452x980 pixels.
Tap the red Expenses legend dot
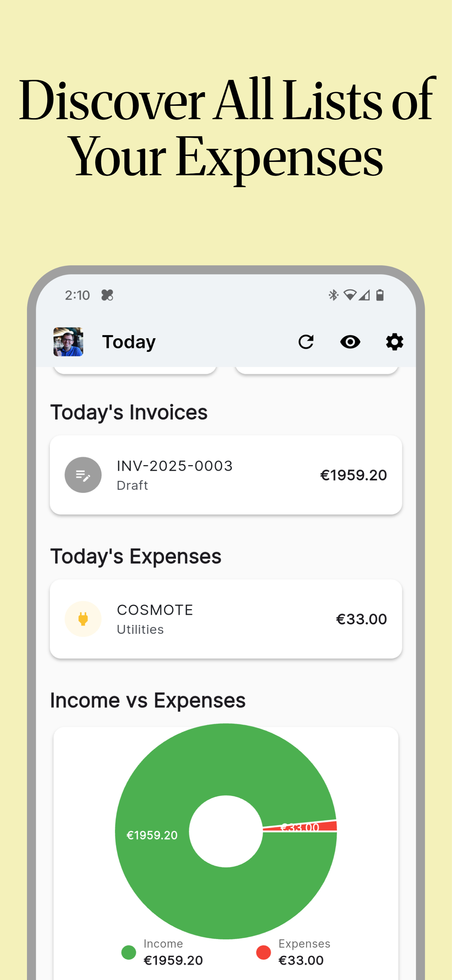(x=263, y=952)
